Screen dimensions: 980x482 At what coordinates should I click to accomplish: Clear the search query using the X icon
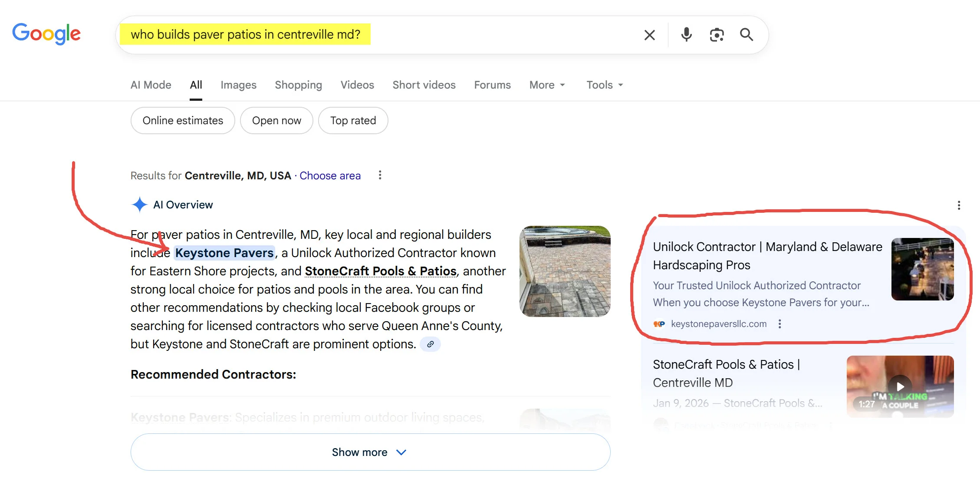click(x=649, y=35)
